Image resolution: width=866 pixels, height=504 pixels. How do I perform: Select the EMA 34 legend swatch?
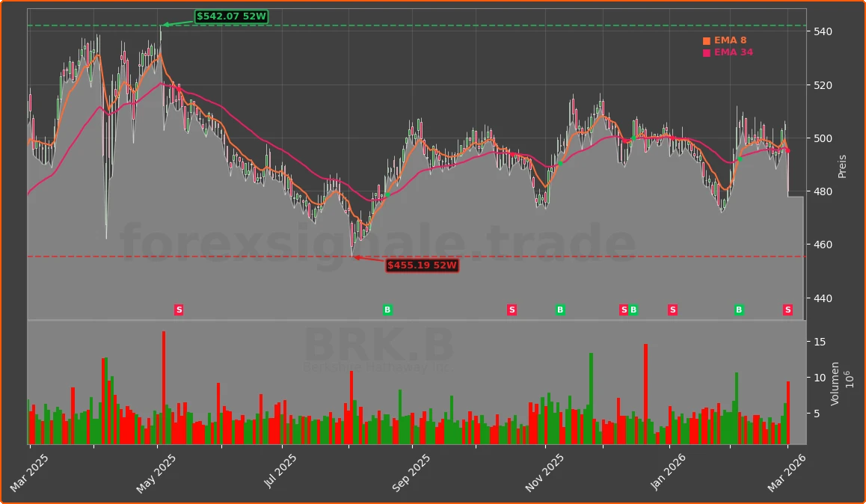tap(705, 53)
